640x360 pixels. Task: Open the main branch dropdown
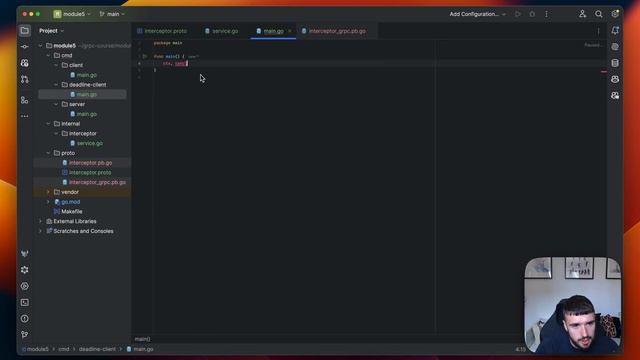tap(112, 14)
